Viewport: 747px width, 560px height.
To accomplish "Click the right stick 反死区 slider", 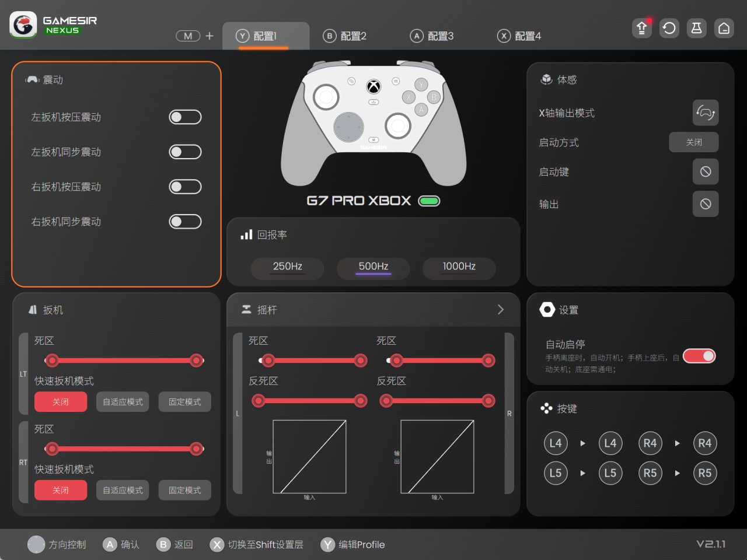I will (438, 401).
